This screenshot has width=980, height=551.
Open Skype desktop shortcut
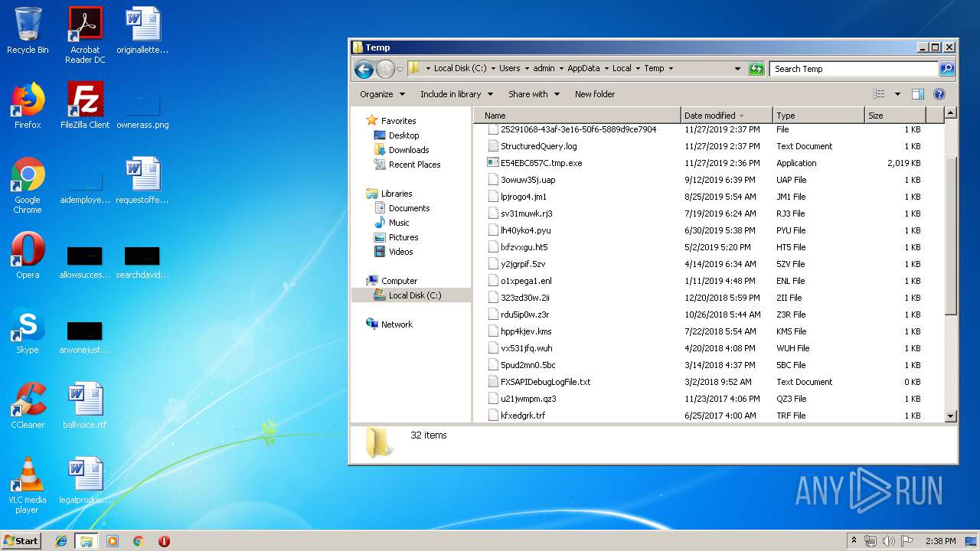[28, 331]
